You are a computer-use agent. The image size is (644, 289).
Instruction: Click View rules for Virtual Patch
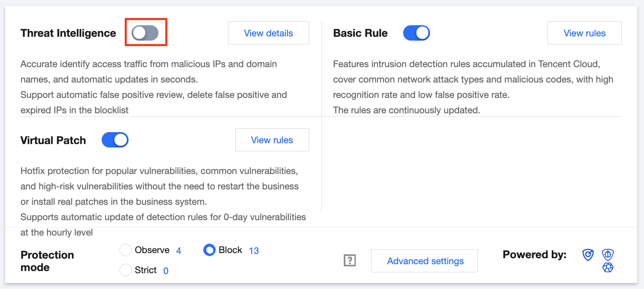272,140
